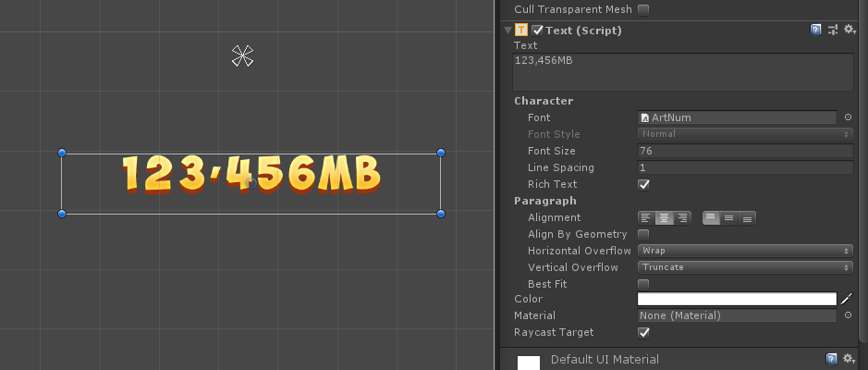The image size is (868, 370).
Task: Set horizontal alignment to right
Action: click(682, 217)
